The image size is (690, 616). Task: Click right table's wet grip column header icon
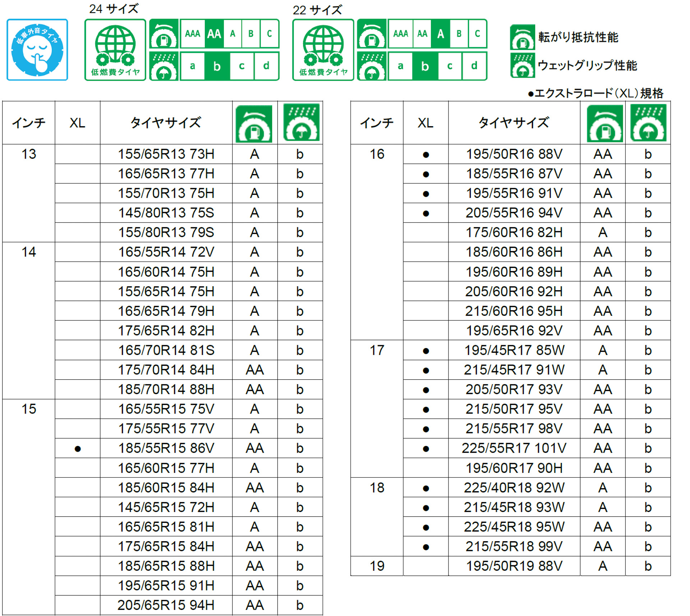[x=648, y=123]
